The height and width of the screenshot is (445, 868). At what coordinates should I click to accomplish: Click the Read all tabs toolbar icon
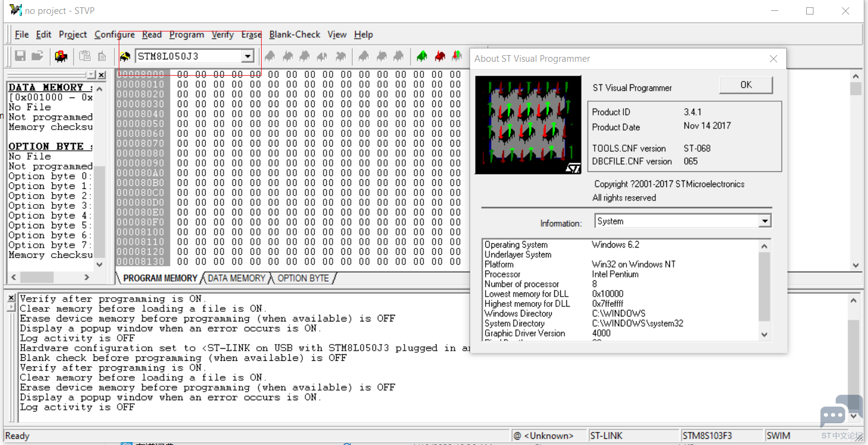coord(363,56)
